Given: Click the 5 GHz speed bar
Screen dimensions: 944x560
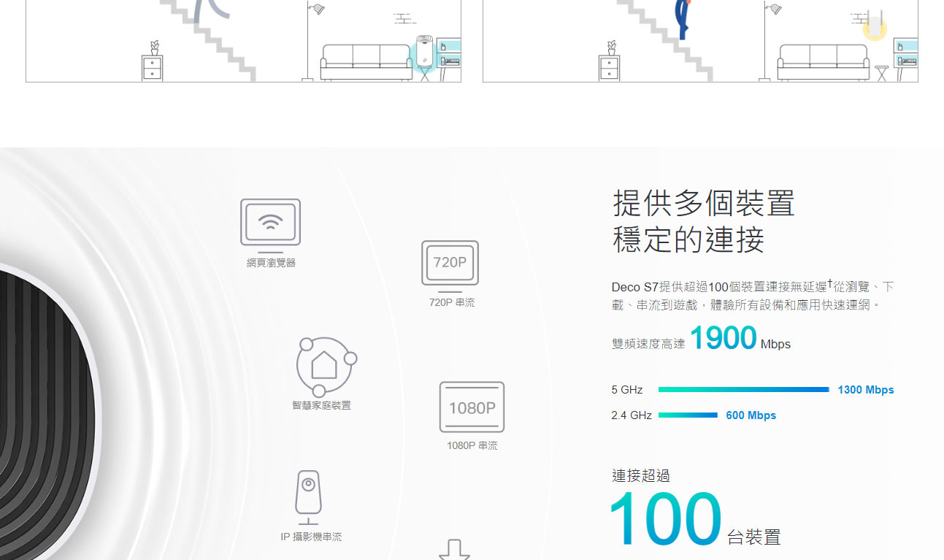Looking at the screenshot, I should click(743, 390).
